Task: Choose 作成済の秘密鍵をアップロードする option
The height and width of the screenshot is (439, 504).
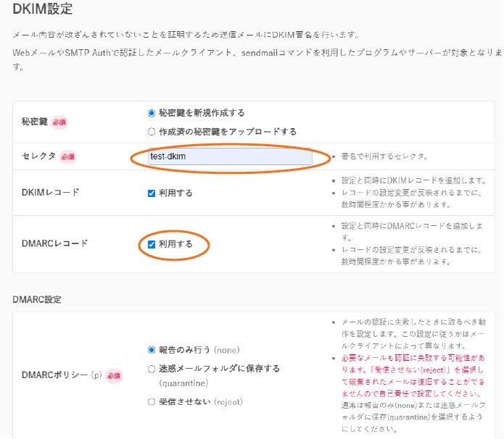Action: [x=152, y=132]
